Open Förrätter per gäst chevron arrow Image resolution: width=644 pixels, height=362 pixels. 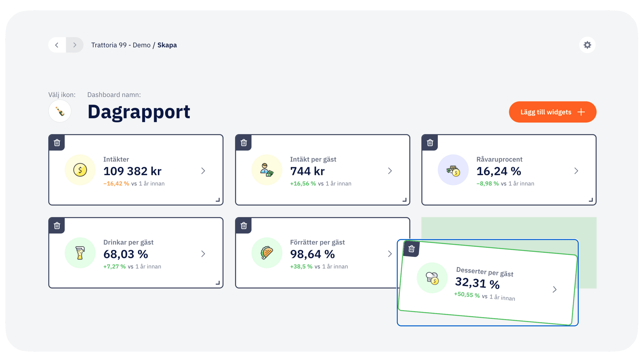point(390,254)
